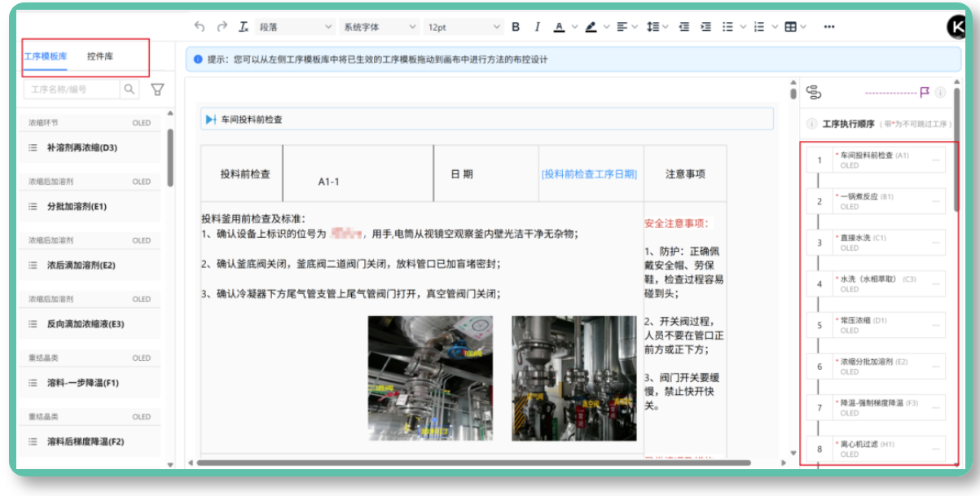Click the filter funnel icon
This screenshot has width=980, height=496.
point(158,90)
